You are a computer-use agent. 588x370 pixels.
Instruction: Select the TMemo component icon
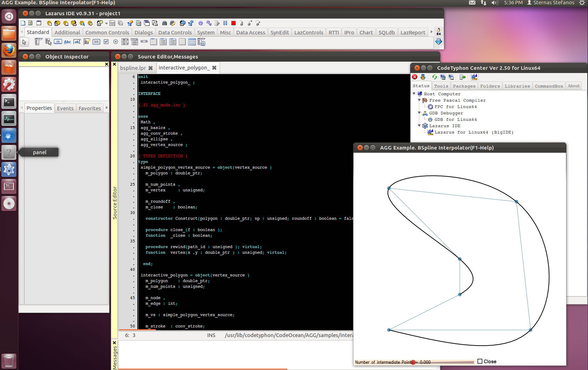[87, 42]
